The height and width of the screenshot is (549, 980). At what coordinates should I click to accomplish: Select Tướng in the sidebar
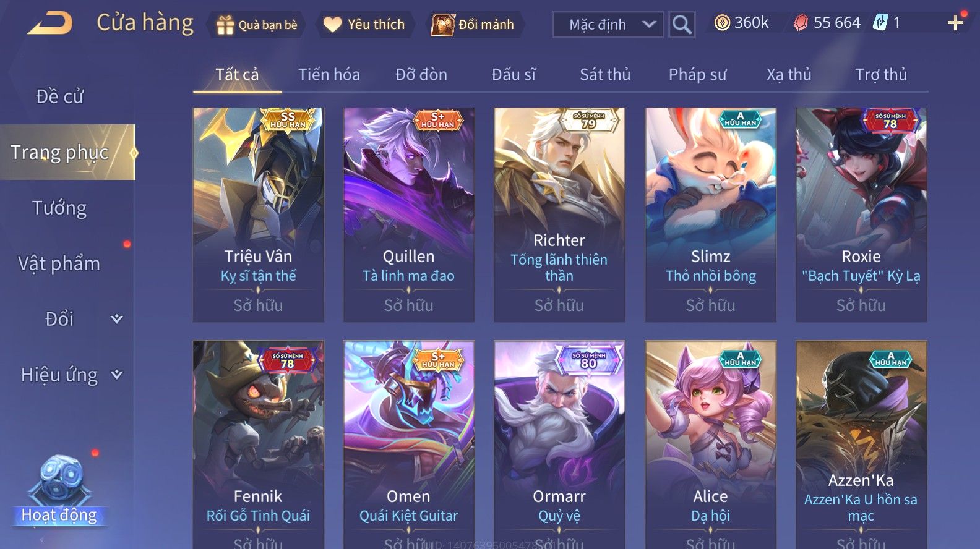59,208
